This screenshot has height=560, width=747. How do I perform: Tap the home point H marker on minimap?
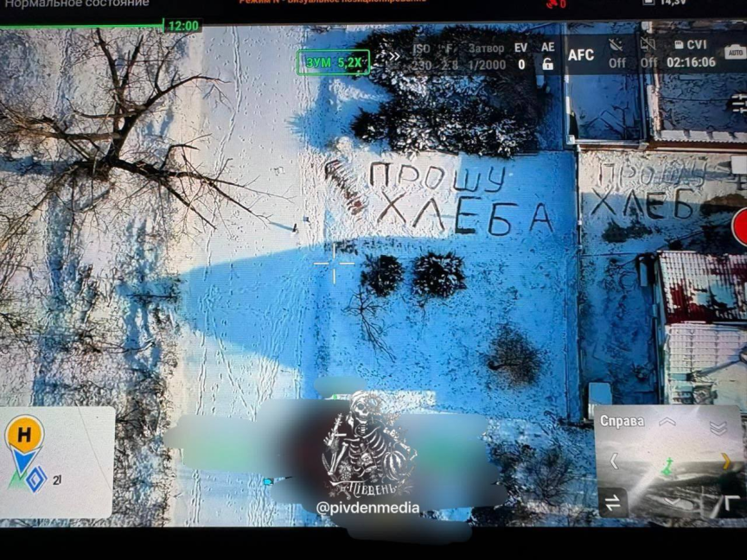[23, 435]
